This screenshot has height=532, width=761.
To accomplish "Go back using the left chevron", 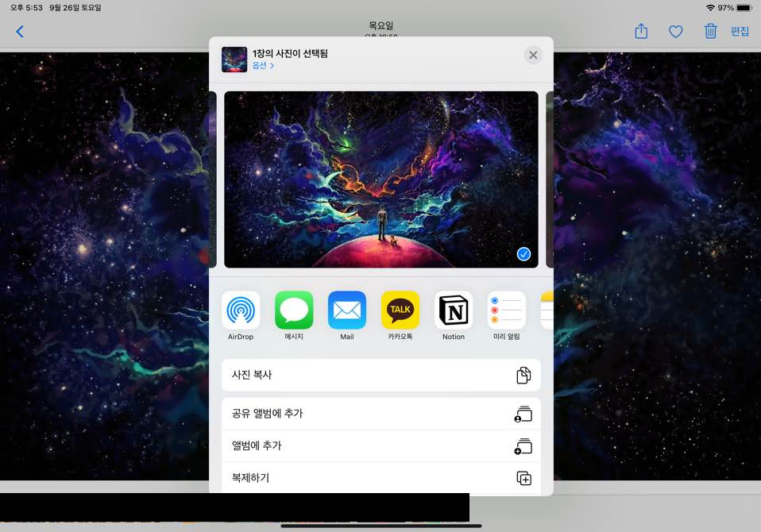I will 20,32.
